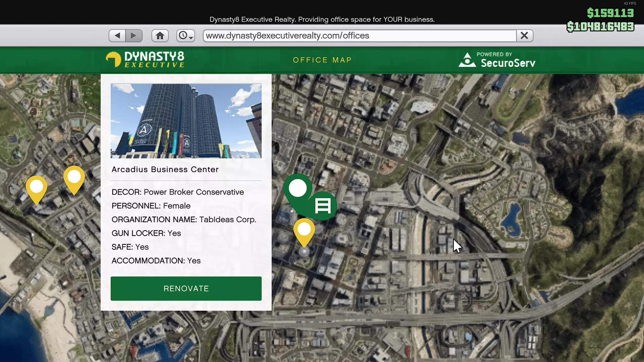
Task: Click the $159113 cash balance display
Action: click(x=610, y=13)
